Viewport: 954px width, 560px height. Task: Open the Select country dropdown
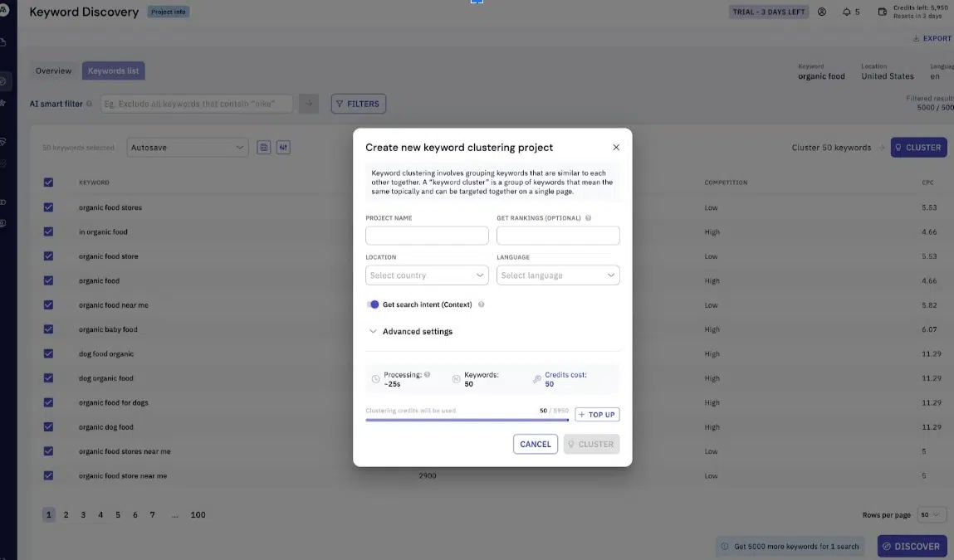point(427,275)
